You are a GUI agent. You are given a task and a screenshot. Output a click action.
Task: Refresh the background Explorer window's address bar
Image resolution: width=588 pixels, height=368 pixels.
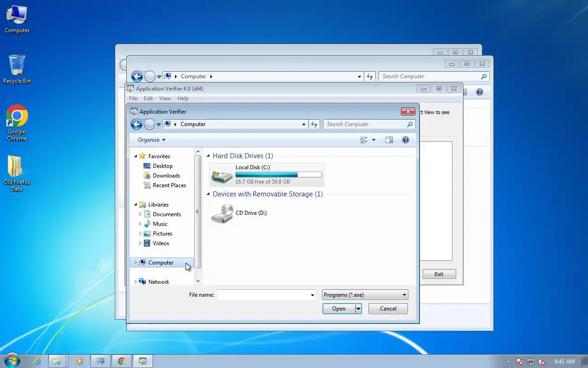coord(370,76)
